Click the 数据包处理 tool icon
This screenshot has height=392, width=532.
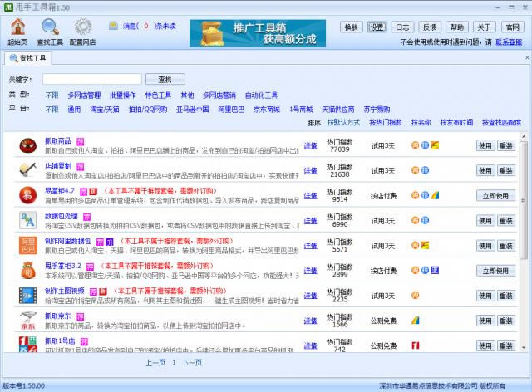tap(27, 221)
